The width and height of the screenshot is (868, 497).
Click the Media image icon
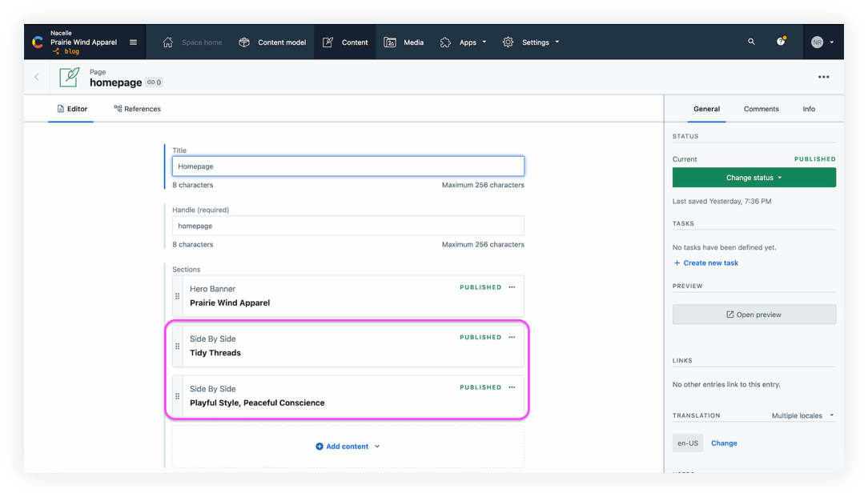[x=390, y=42]
